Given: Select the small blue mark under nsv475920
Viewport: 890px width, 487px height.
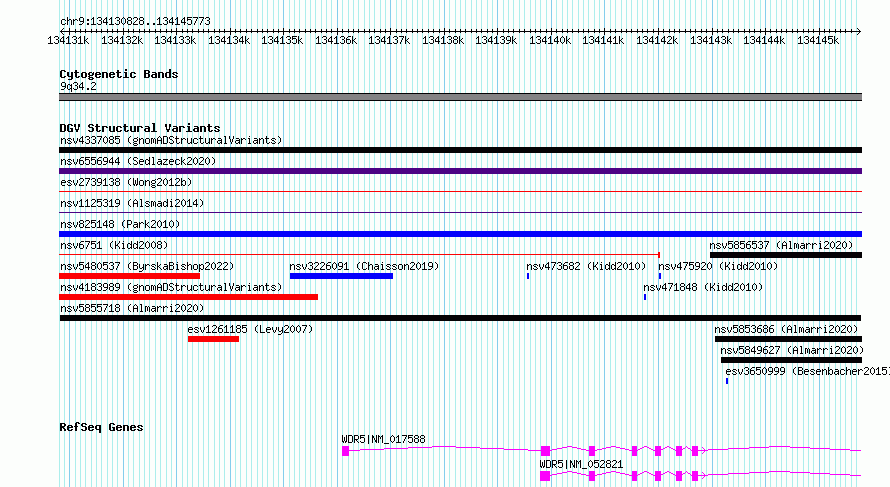Looking at the screenshot, I should point(660,276).
